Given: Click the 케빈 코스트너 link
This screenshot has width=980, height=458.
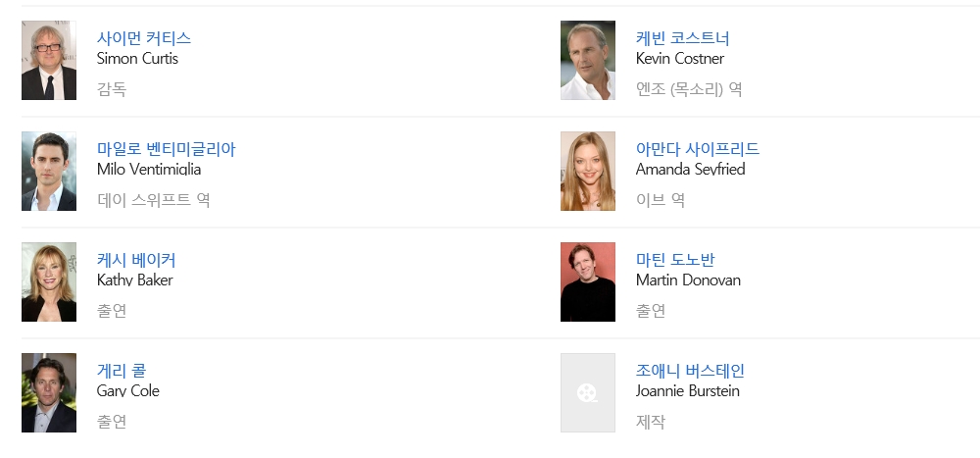Looking at the screenshot, I should 682,38.
